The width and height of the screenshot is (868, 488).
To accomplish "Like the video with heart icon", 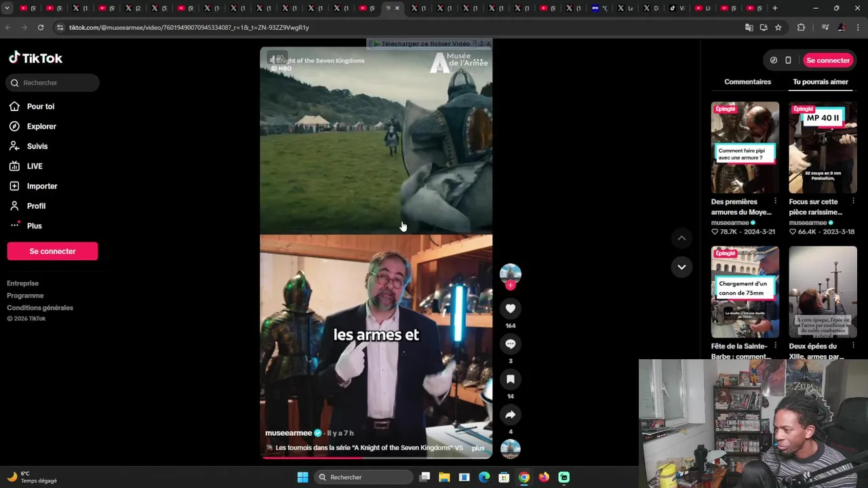I will pos(511,308).
